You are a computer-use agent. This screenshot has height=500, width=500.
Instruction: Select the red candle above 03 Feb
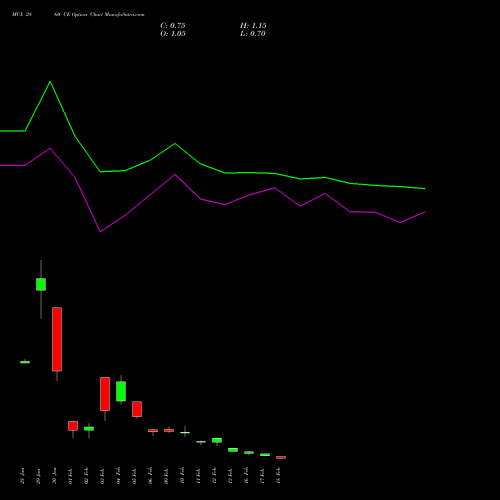(x=105, y=394)
